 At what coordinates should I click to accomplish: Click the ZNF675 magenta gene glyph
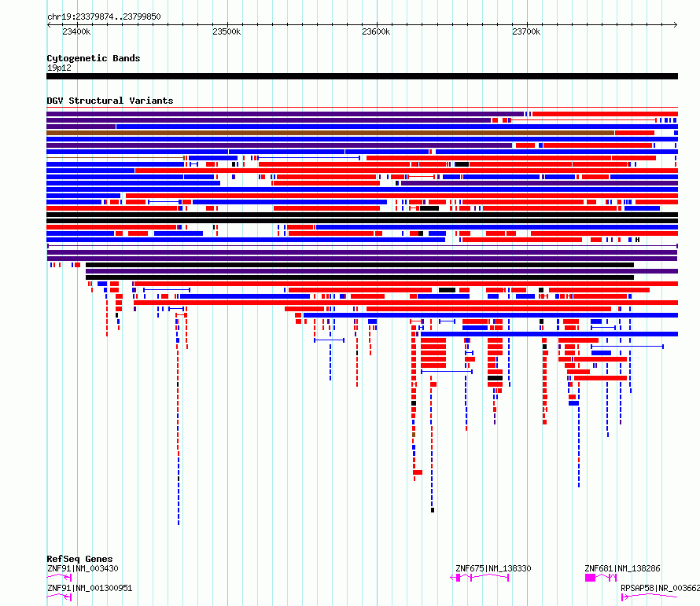[x=480, y=578]
